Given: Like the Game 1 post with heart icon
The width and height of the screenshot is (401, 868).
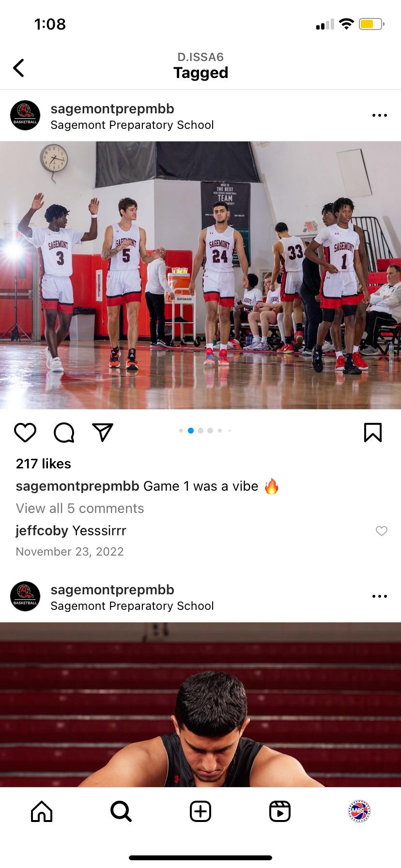Looking at the screenshot, I should click(25, 432).
